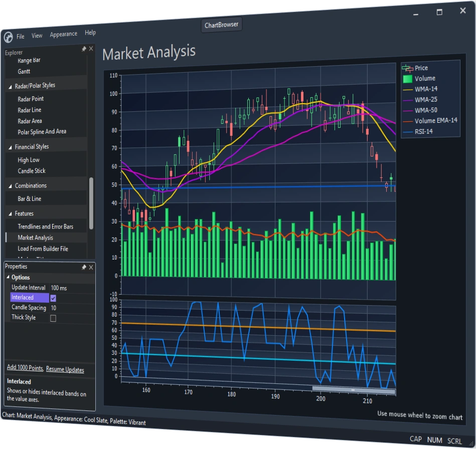This screenshot has width=476, height=449.
Task: Pin the Properties panel
Action: coord(84,267)
